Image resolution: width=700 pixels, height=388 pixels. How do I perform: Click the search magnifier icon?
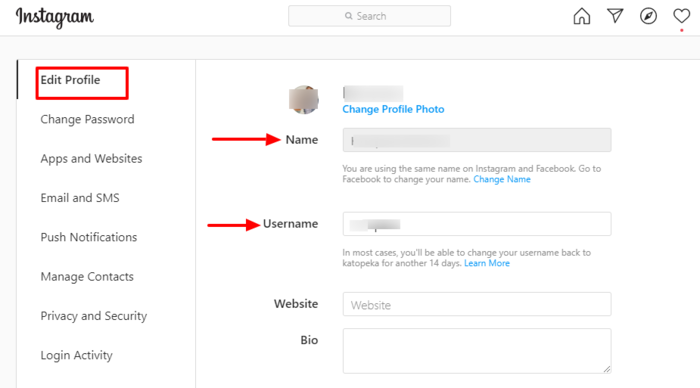pos(349,16)
